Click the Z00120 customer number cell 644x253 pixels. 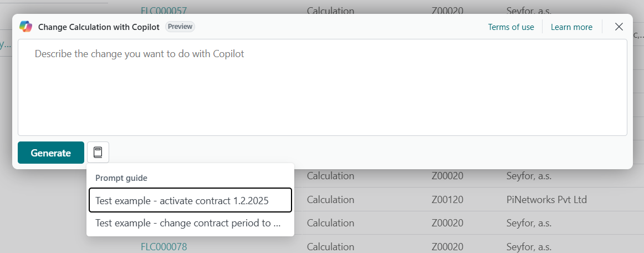pos(447,200)
